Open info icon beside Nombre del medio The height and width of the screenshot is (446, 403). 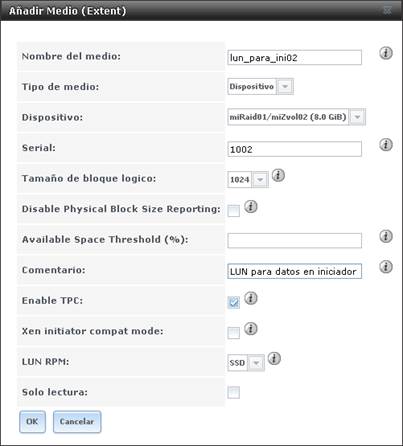point(386,53)
